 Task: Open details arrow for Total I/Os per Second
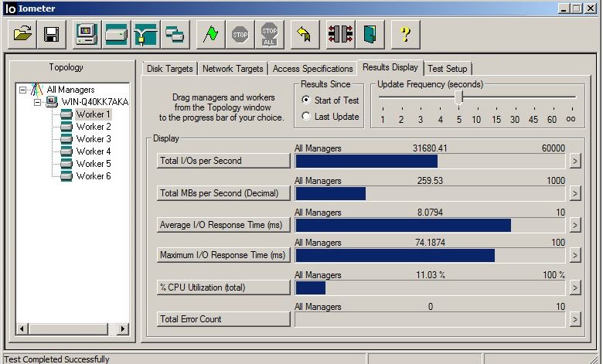pos(575,161)
